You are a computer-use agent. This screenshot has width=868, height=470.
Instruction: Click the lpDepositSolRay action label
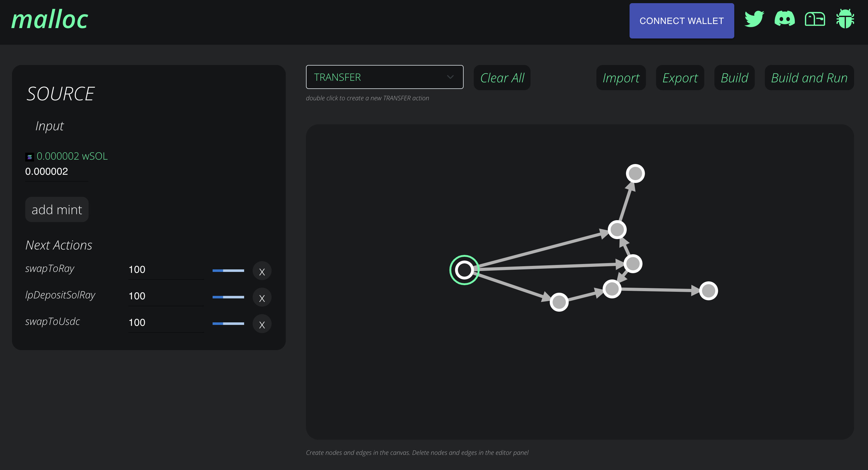click(x=60, y=296)
